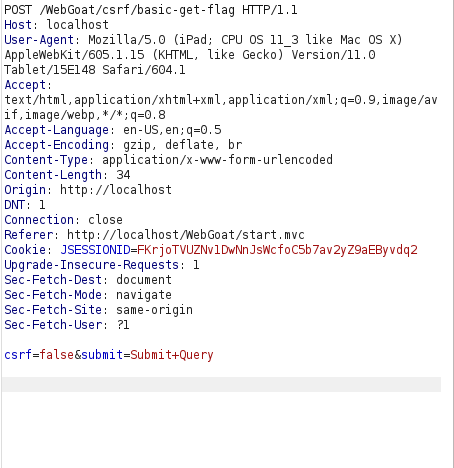Click the Sec-Fetch-Mode value navigate
Image resolution: width=454 pixels, height=468 pixels.
pyautogui.click(x=144, y=295)
